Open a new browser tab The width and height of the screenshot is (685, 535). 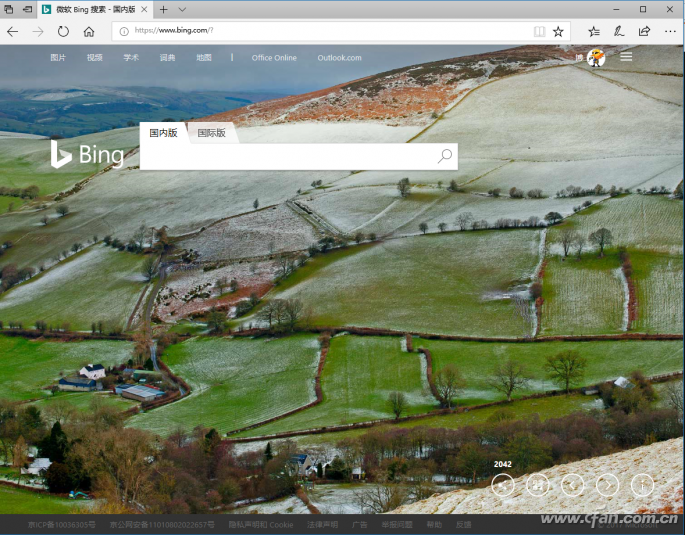pyautogui.click(x=164, y=9)
